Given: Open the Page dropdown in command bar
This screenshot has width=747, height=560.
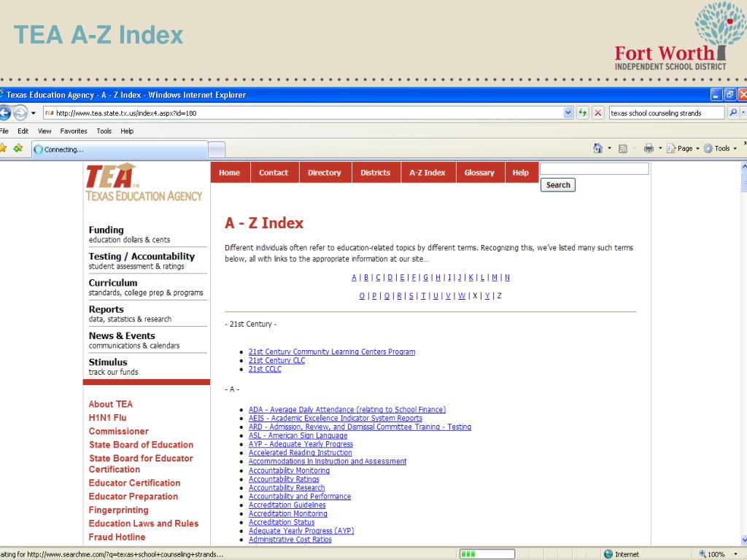Looking at the screenshot, I should click(683, 149).
